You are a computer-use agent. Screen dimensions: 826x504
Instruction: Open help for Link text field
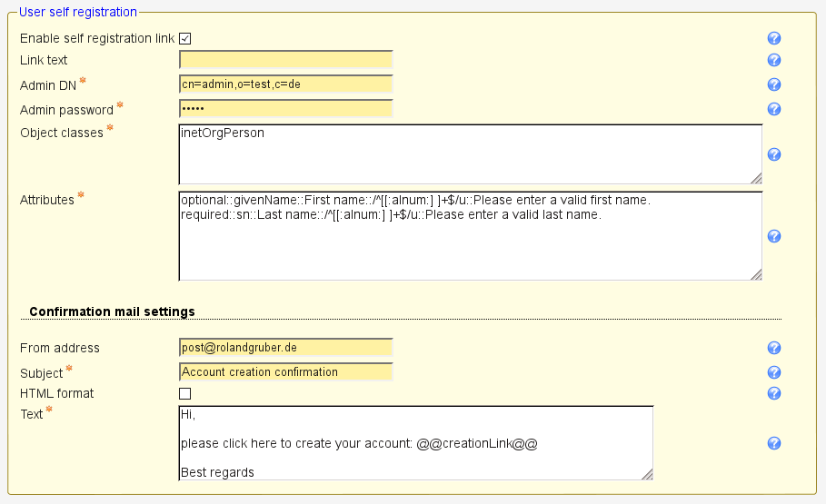[774, 60]
